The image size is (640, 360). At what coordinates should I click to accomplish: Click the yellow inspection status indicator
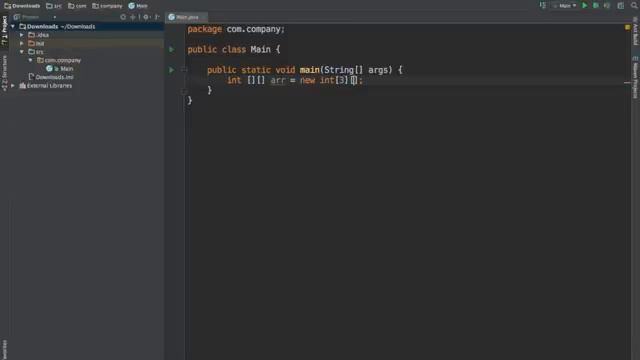pyautogui.click(x=627, y=27)
